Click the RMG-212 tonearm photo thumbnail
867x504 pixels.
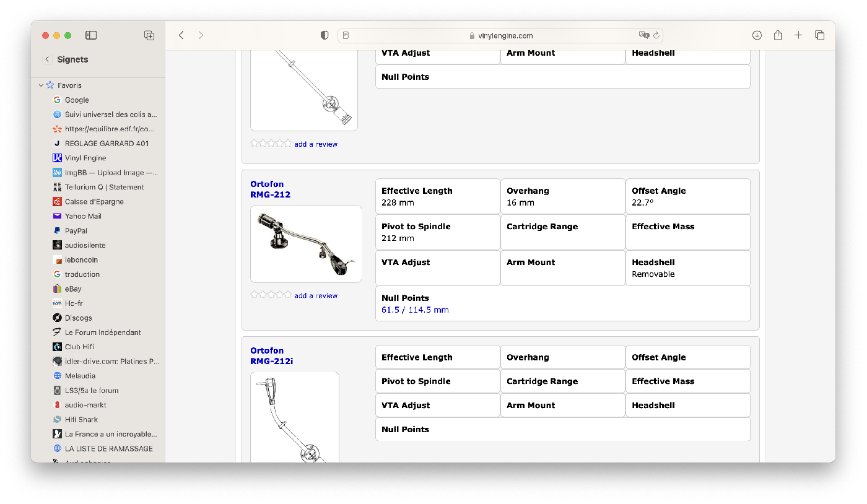pos(306,245)
